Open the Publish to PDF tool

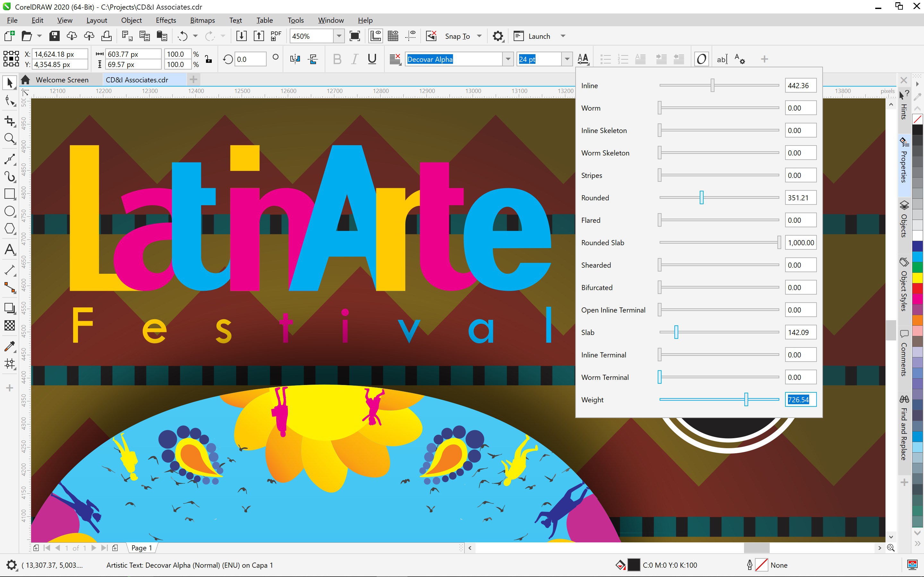(x=276, y=36)
